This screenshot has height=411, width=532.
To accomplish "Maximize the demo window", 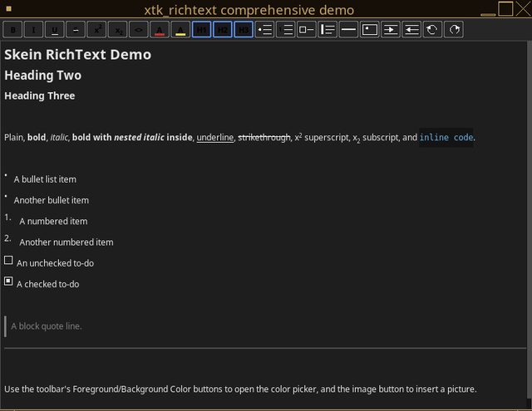I will pyautogui.click(x=505, y=9).
